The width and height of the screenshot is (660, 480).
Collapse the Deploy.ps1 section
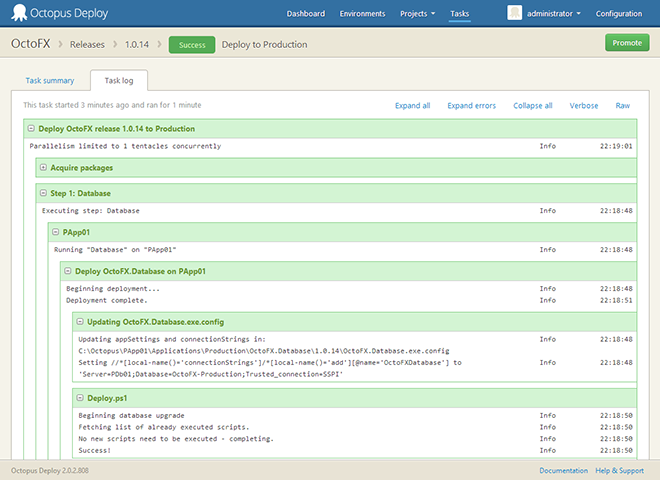click(x=80, y=398)
